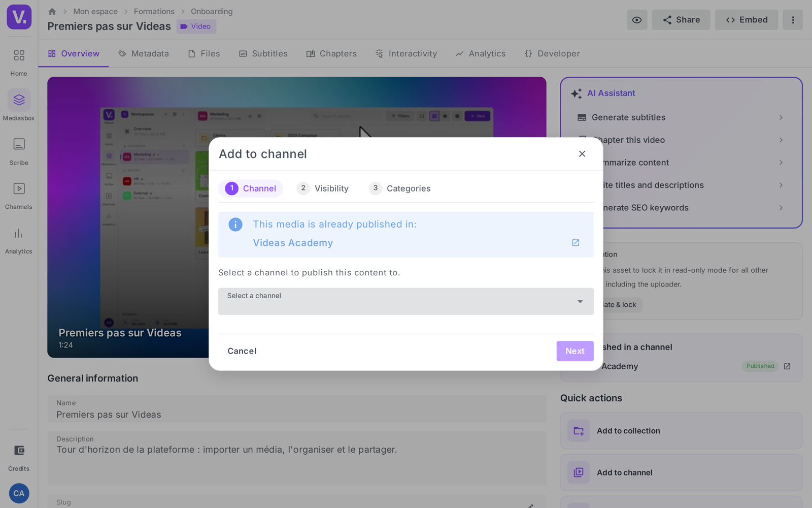Switch to the Overview tab
The image size is (812, 508).
[x=74, y=54]
